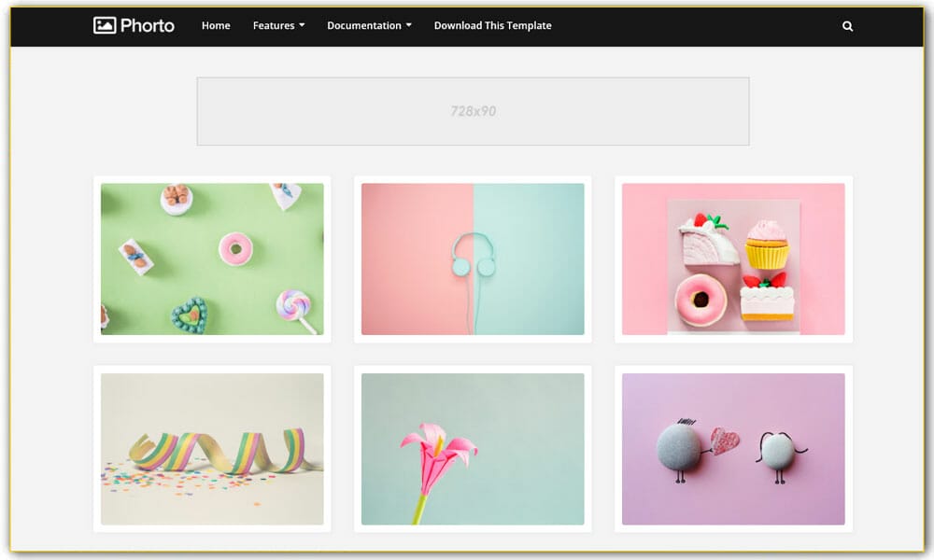The image size is (934, 560).
Task: Open the rainbow ribbon and confetti photo
Action: pos(212,449)
